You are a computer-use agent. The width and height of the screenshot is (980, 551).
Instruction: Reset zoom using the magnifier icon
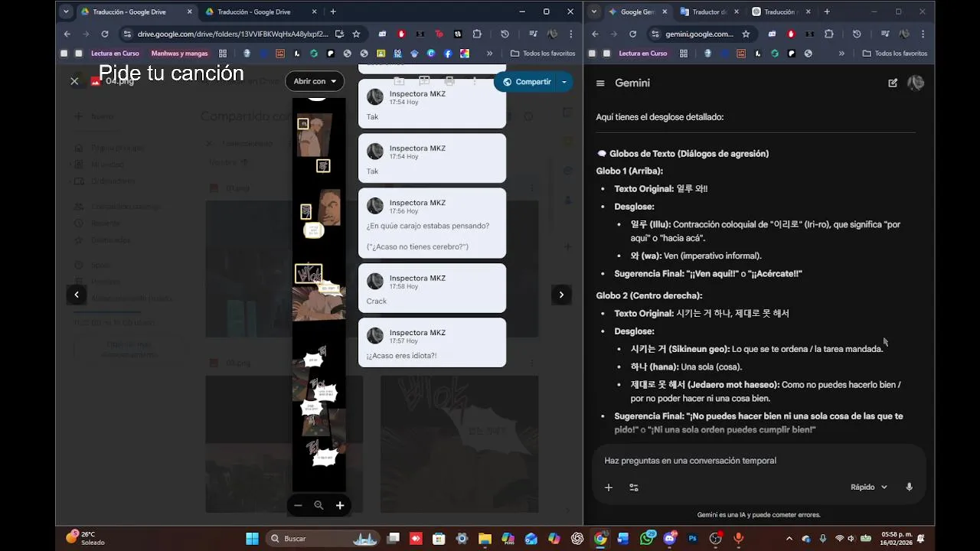(318, 505)
